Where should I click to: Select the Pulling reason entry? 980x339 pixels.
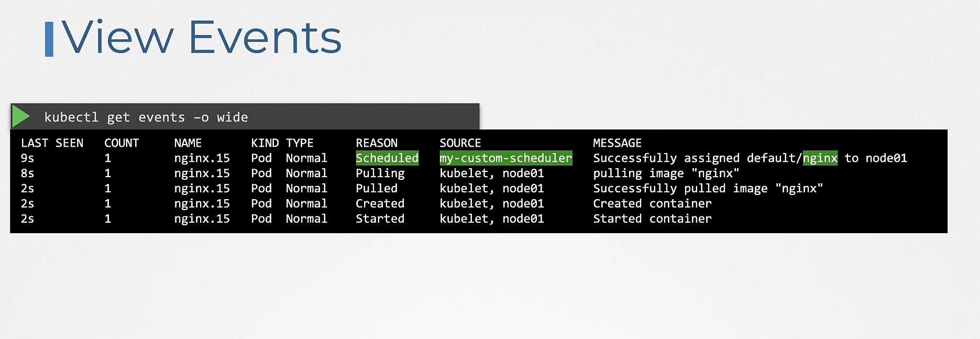(x=380, y=173)
